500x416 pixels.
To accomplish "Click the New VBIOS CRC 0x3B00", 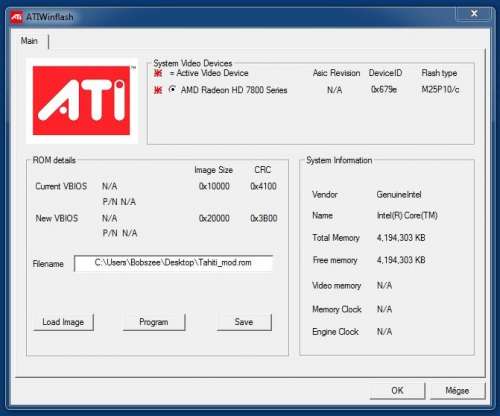I will (264, 218).
